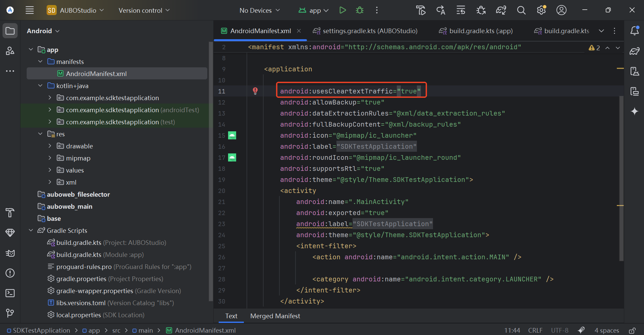
Task: Open the Device Manager panel
Action: click(x=635, y=71)
